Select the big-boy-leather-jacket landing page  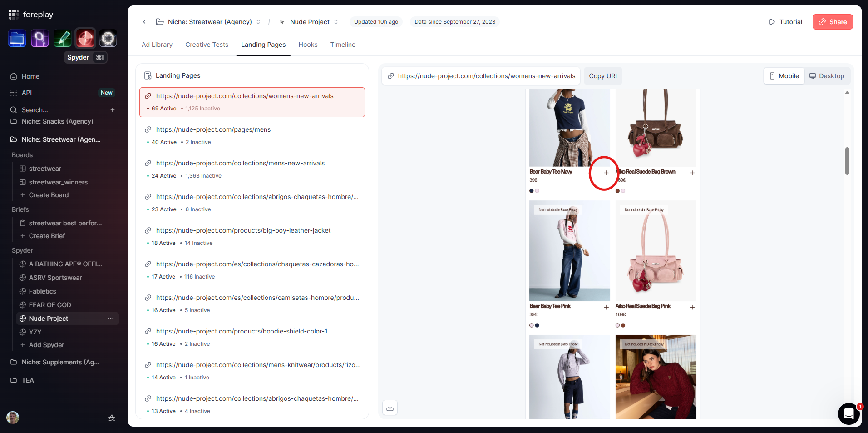click(252, 237)
